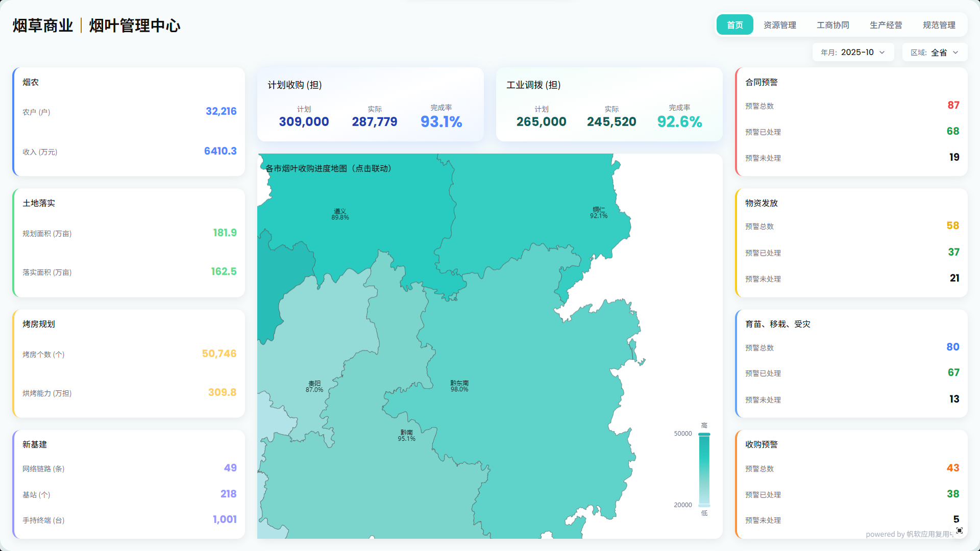
Task: Click the 贵阳 area on the map
Action: coord(314,386)
